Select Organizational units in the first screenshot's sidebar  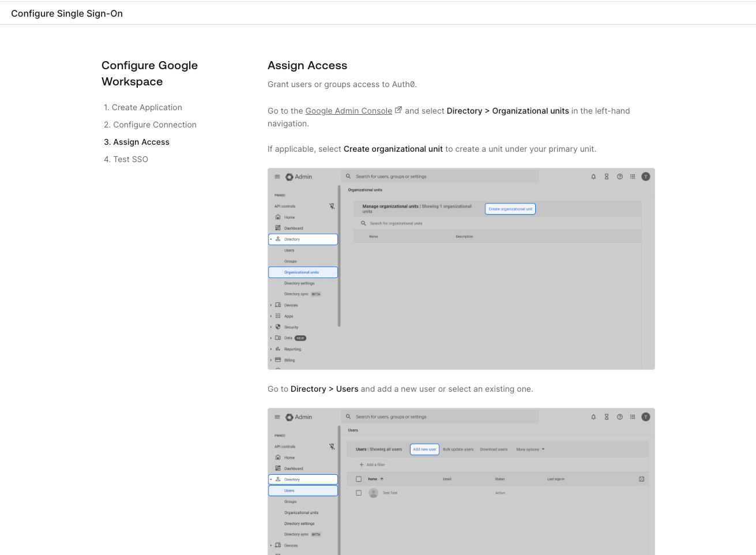pyautogui.click(x=303, y=272)
